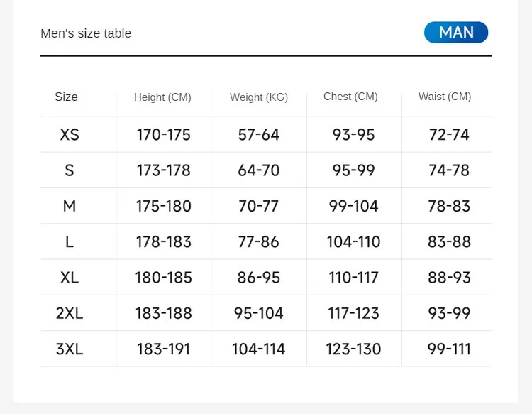Select the XS size row label
The width and height of the screenshot is (532, 414).
click(x=70, y=135)
